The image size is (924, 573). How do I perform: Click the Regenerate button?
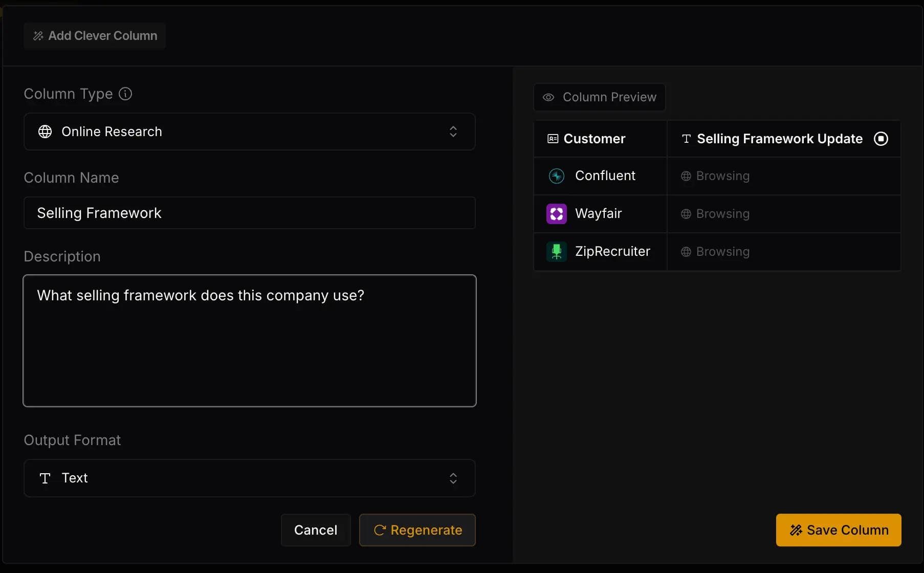(x=417, y=530)
